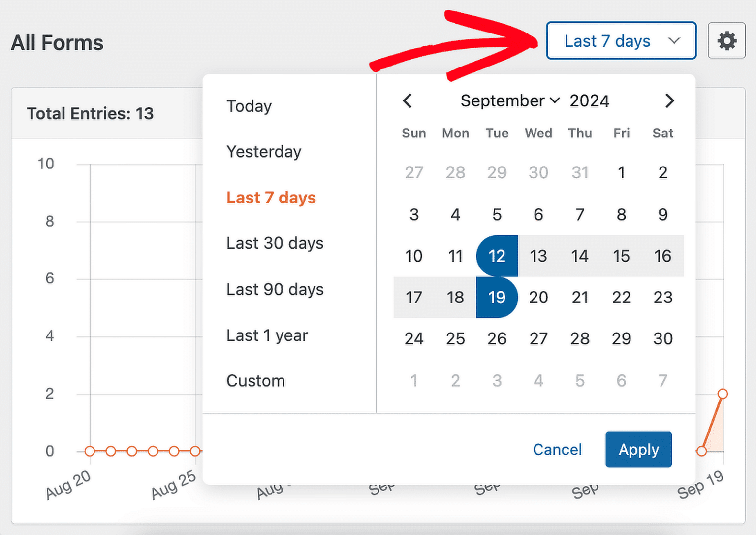This screenshot has height=535, width=756.
Task: Pick September 25 in the calendar grid
Action: [x=455, y=338]
